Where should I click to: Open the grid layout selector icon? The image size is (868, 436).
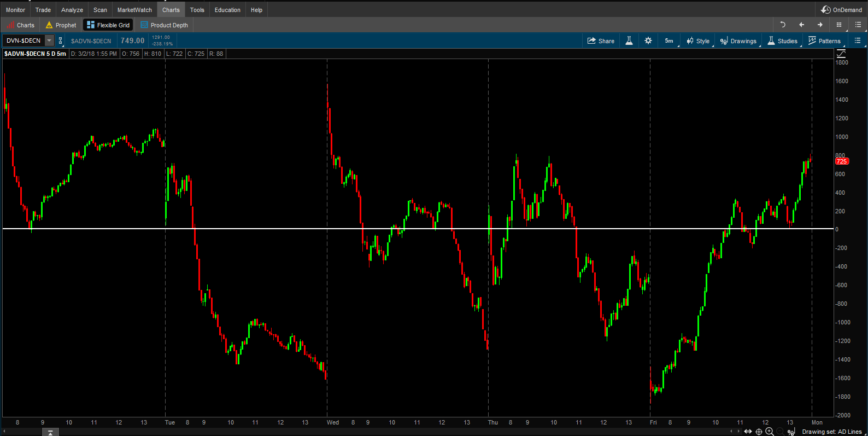click(x=839, y=25)
